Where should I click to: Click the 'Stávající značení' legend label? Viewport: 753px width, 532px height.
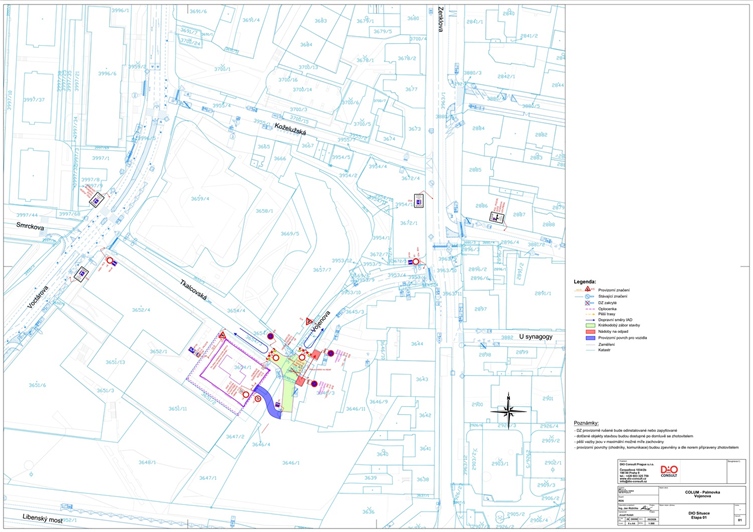tap(613, 296)
